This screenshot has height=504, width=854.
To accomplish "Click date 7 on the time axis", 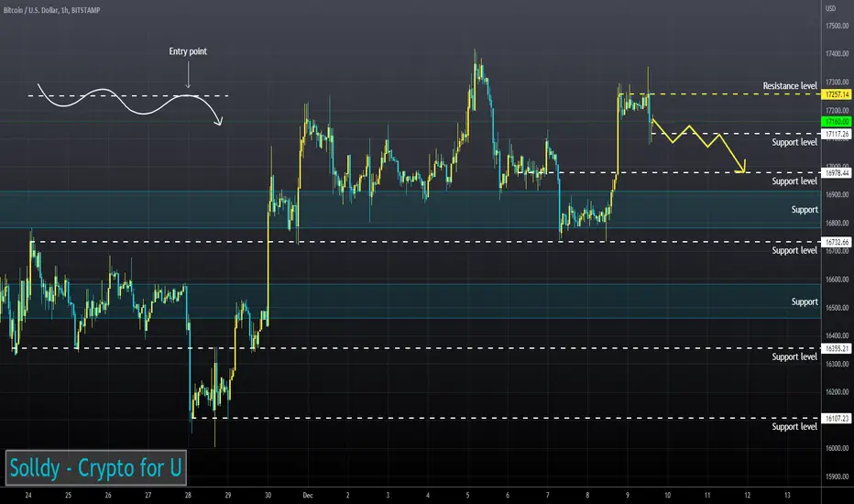I will pos(547,495).
